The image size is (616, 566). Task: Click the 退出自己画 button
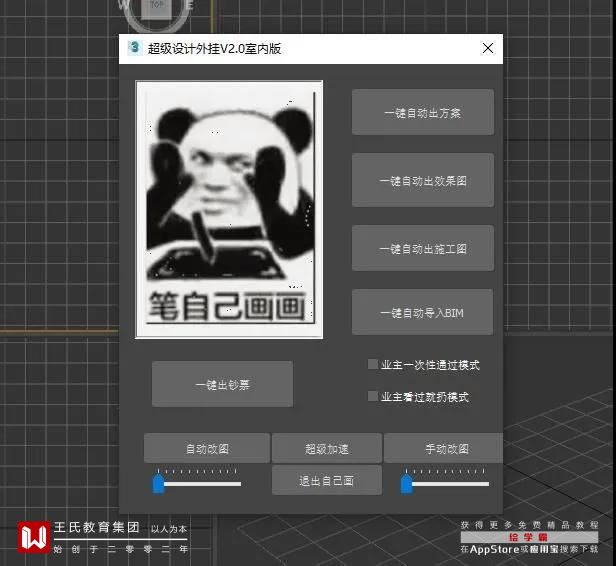326,480
